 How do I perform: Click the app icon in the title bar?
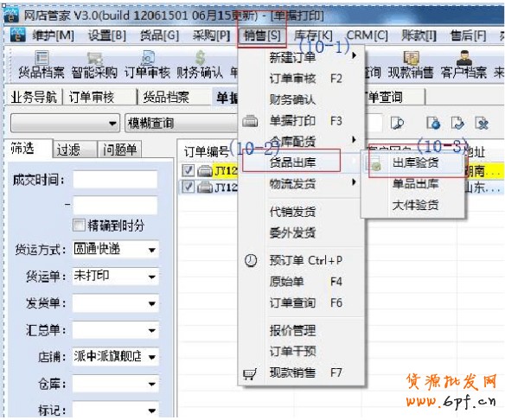[x=11, y=15]
